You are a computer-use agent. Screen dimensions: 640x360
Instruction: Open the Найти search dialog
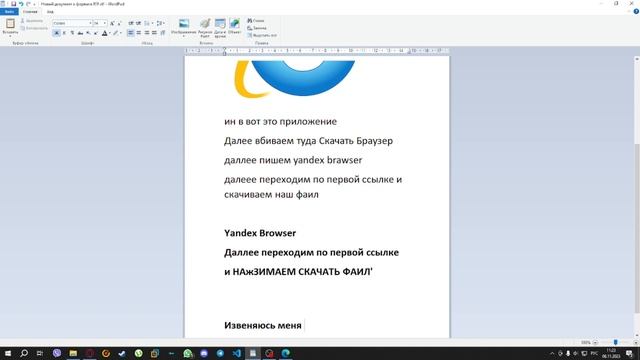pyautogui.click(x=256, y=20)
